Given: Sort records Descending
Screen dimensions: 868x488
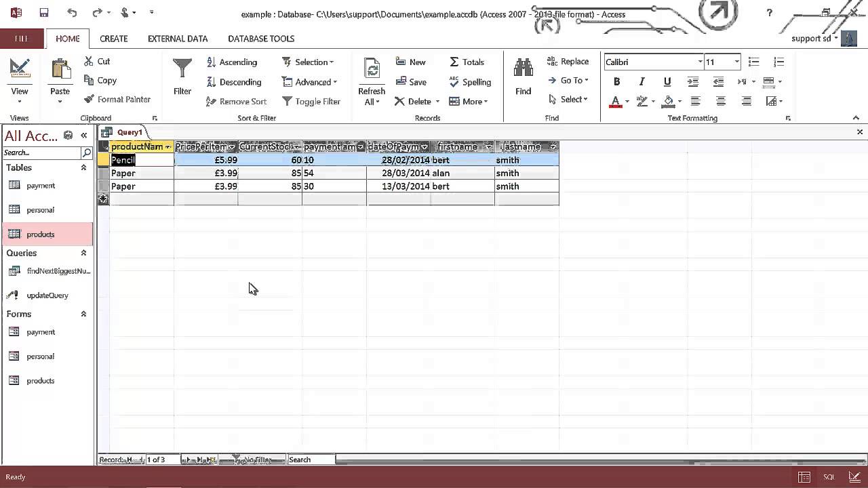Looking at the screenshot, I should (x=234, y=82).
